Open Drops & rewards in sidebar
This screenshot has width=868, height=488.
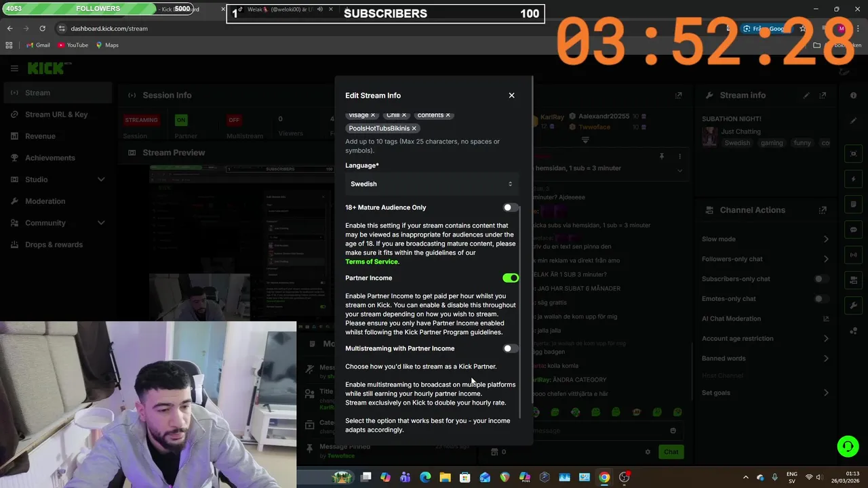click(58, 245)
